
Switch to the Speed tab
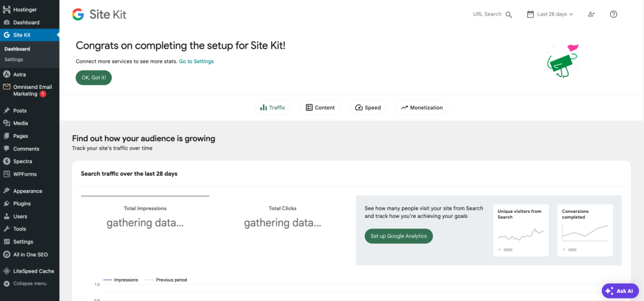[368, 108]
